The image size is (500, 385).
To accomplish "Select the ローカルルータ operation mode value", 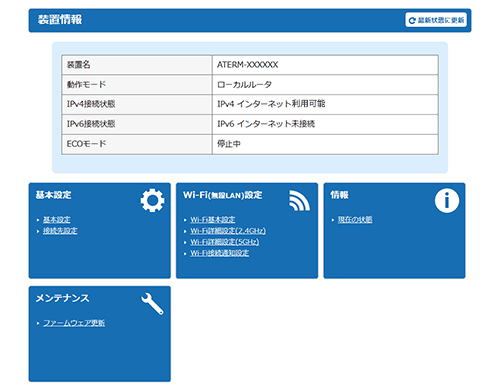I will (x=244, y=85).
